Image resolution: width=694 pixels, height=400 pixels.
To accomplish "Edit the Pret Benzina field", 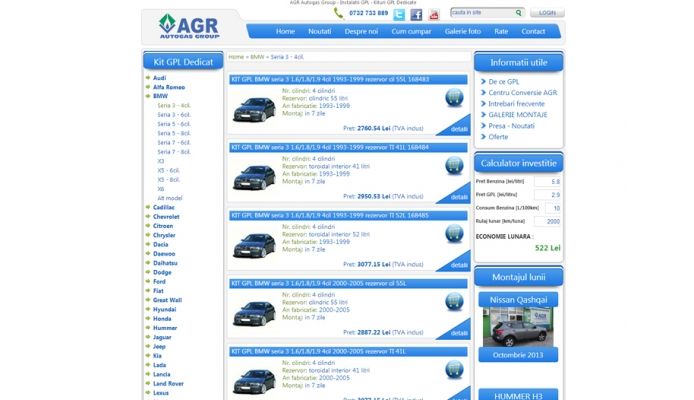I will [x=547, y=182].
